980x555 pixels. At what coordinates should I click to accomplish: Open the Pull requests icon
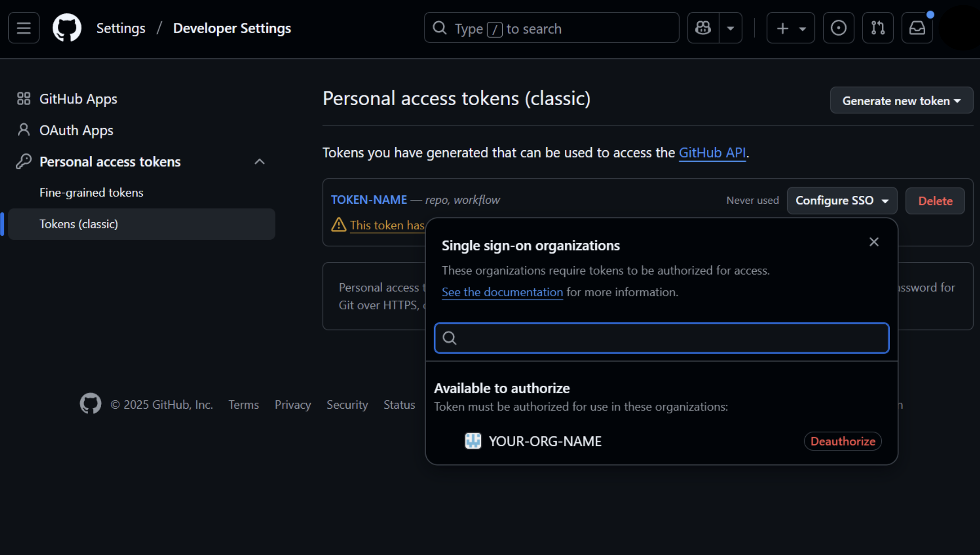[x=877, y=28]
